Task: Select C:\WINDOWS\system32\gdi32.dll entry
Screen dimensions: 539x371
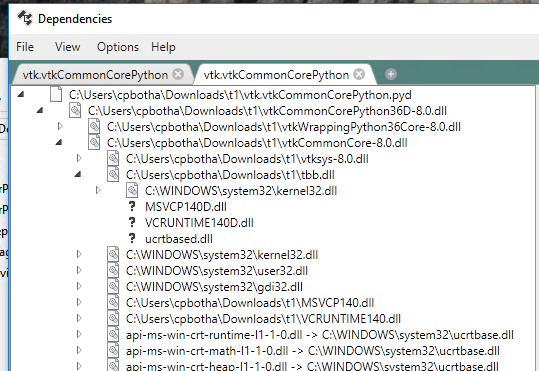Action: (214, 286)
